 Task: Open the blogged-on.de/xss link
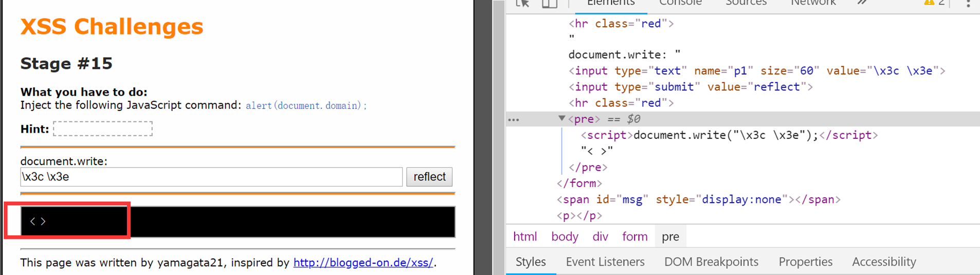364,263
